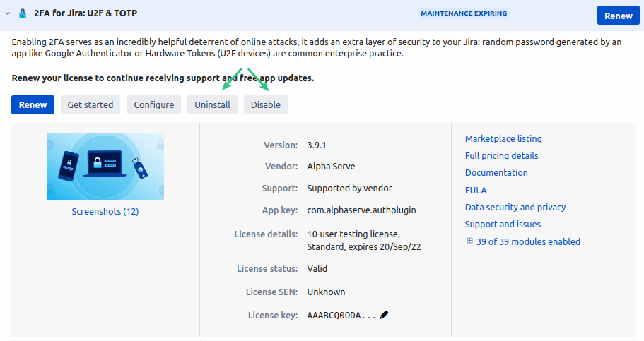644x341 pixels.
Task: Open the app screenshot thumbnail image
Action: tap(105, 166)
